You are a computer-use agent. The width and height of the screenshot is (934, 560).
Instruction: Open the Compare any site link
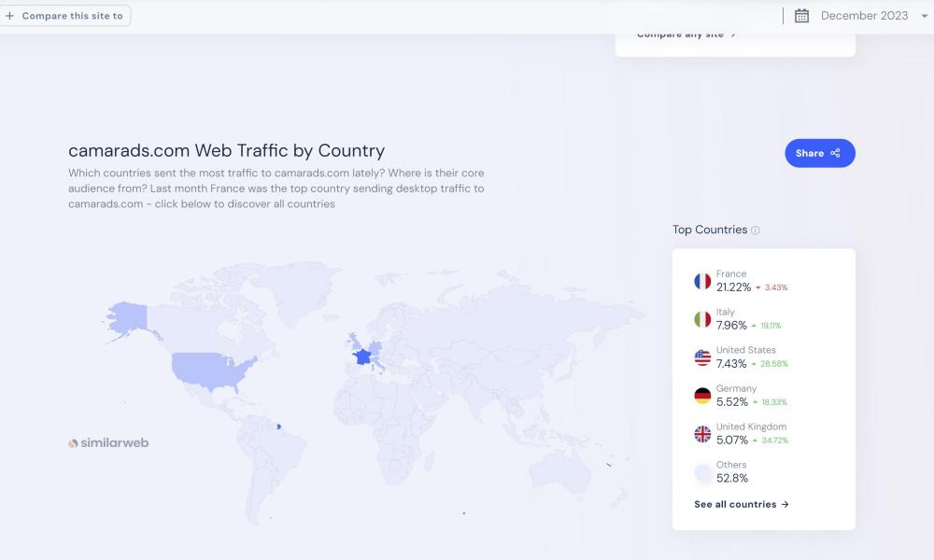(x=686, y=35)
